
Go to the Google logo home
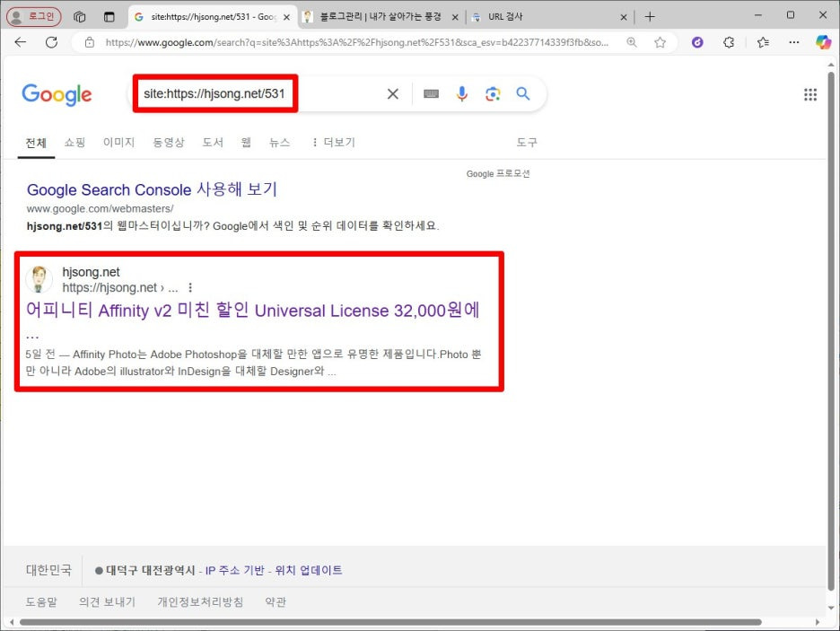click(x=57, y=95)
